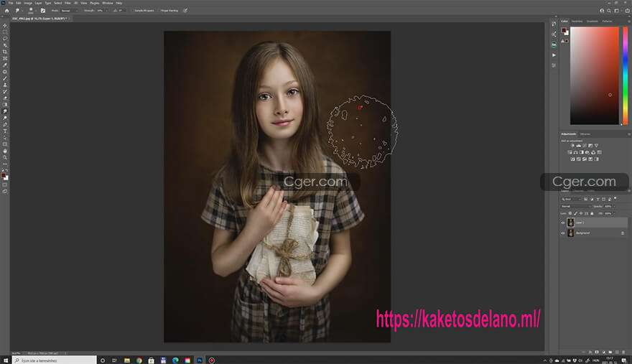The image size is (632, 364).
Task: Switch to the Swatches tab
Action: pyautogui.click(x=577, y=21)
